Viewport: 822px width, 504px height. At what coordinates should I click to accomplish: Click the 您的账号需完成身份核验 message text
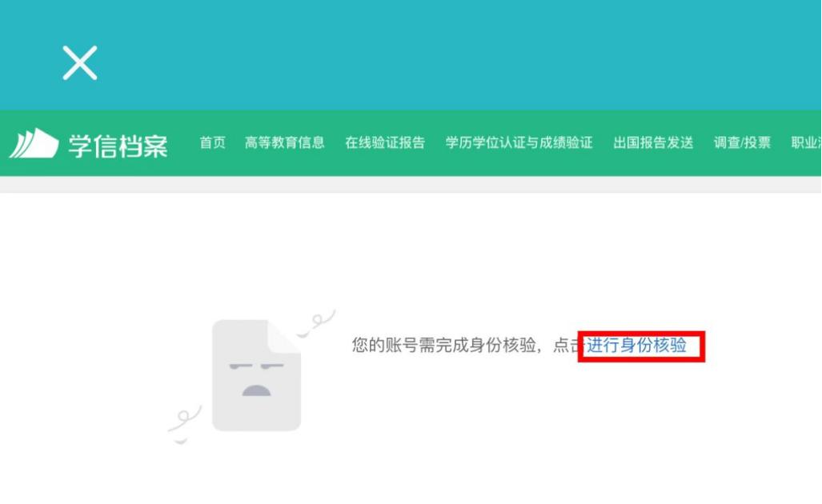click(x=444, y=346)
